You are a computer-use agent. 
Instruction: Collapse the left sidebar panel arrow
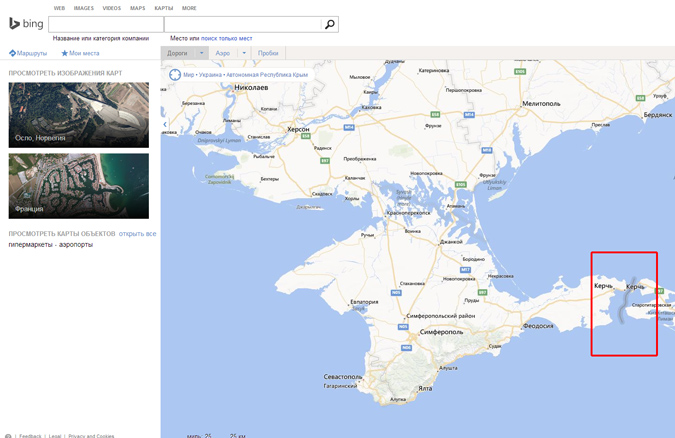pos(165,124)
